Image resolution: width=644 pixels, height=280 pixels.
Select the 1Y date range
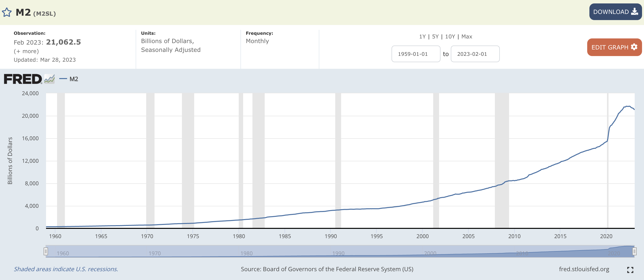(422, 36)
